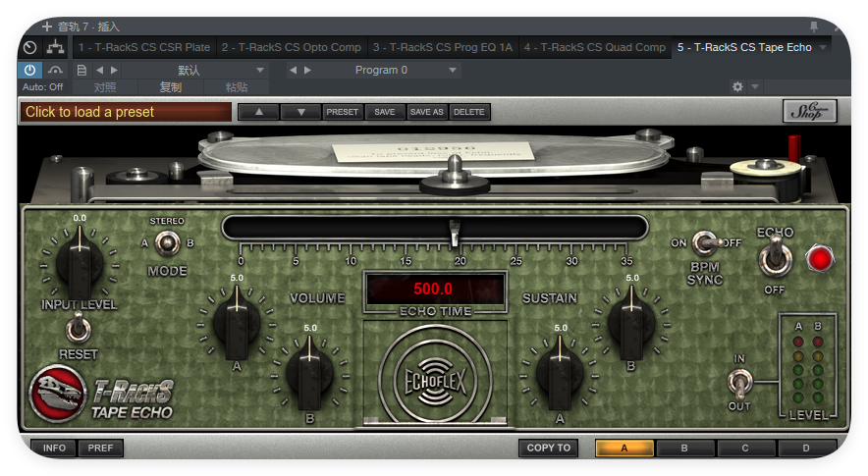This screenshot has width=868, height=476.
Task: Select previous Program left arrow
Action: tap(294, 71)
